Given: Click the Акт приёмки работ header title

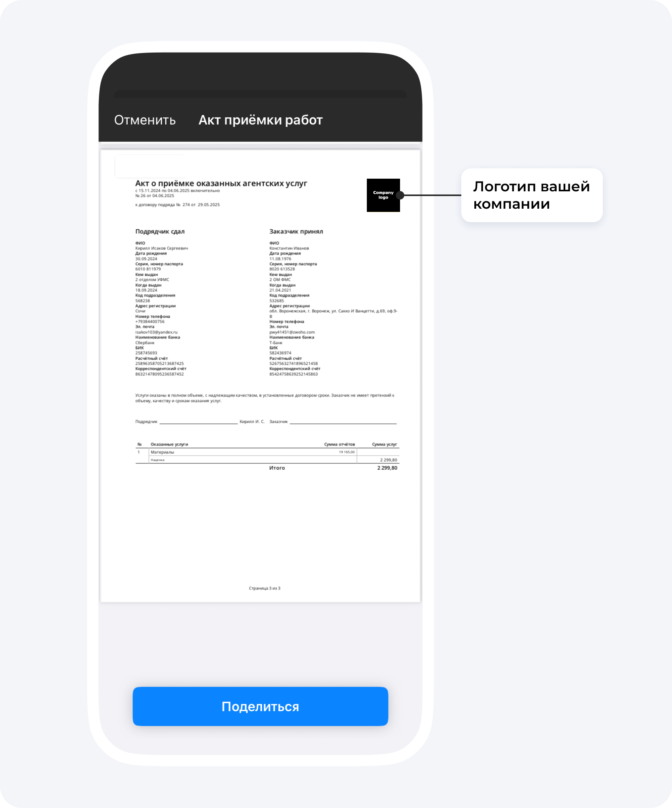Looking at the screenshot, I should (260, 120).
